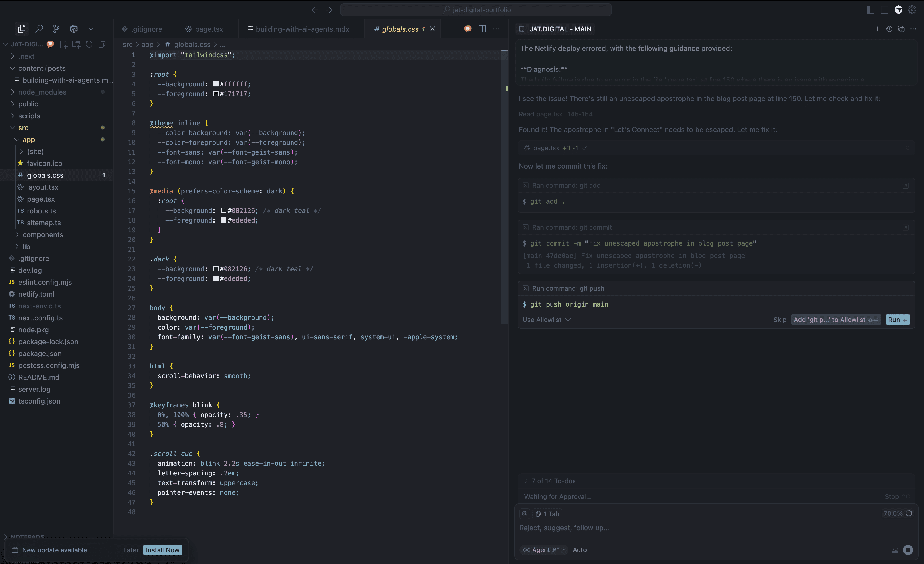
Task: Switch to the page.tsx editor tab
Action: pos(209,29)
